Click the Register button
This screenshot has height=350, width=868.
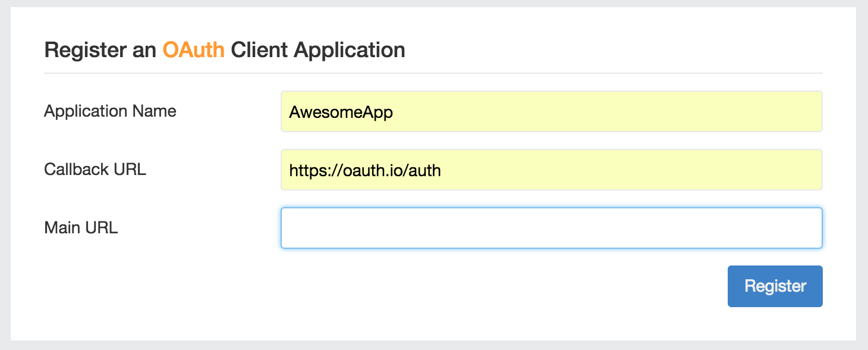775,286
